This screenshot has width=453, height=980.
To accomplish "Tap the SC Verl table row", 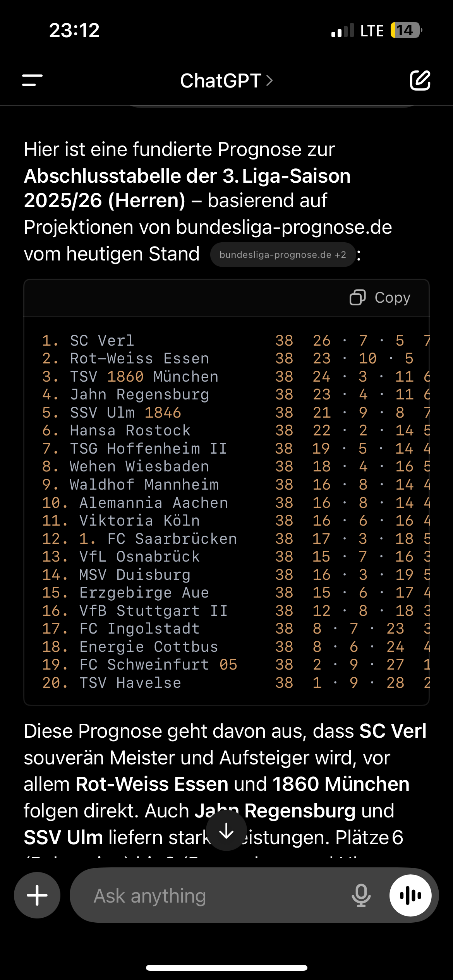I will 226,341.
